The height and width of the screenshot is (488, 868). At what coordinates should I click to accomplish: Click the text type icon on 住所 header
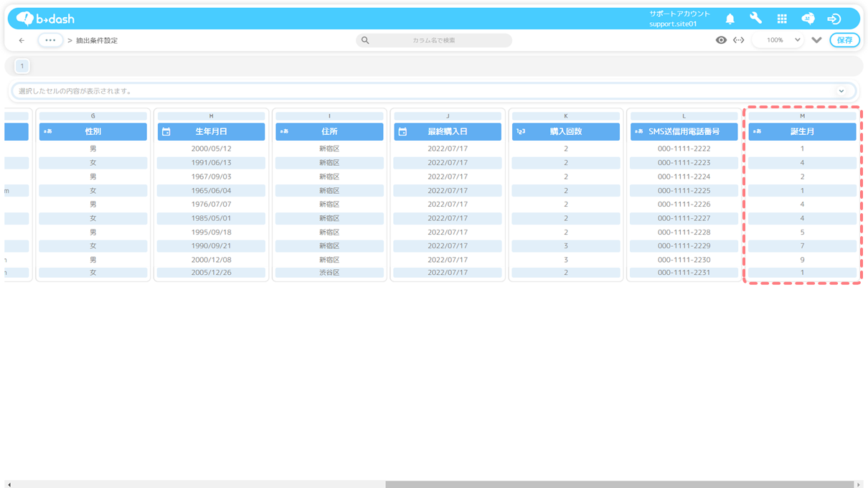(284, 131)
